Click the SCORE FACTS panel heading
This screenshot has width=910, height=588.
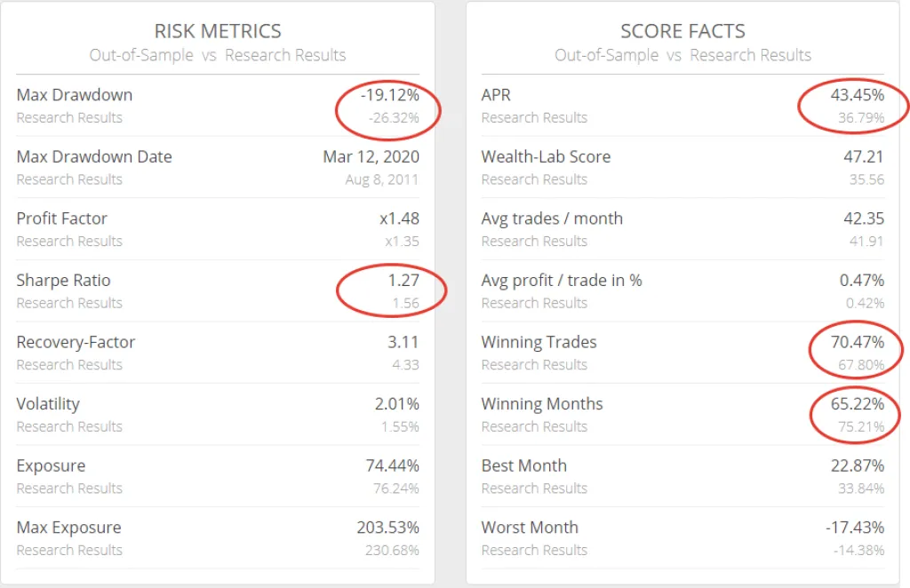tap(682, 31)
